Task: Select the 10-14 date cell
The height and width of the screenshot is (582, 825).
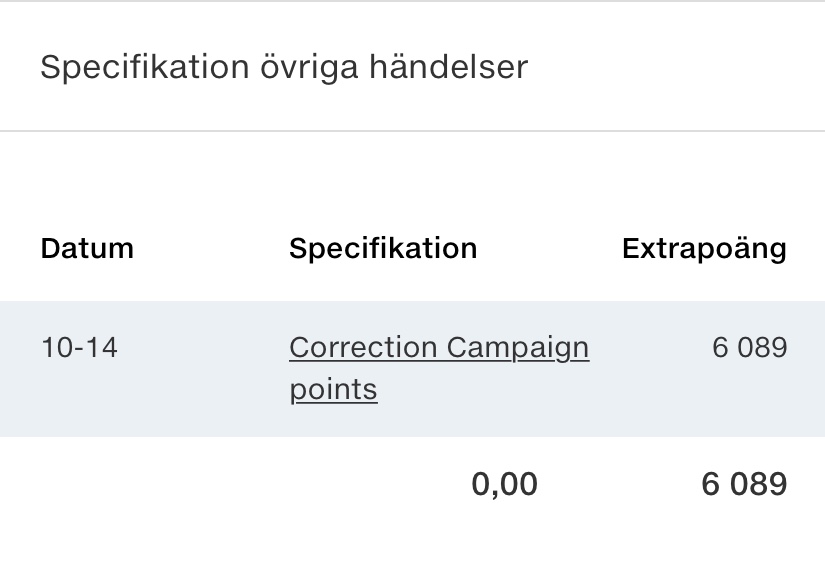Action: pos(79,348)
